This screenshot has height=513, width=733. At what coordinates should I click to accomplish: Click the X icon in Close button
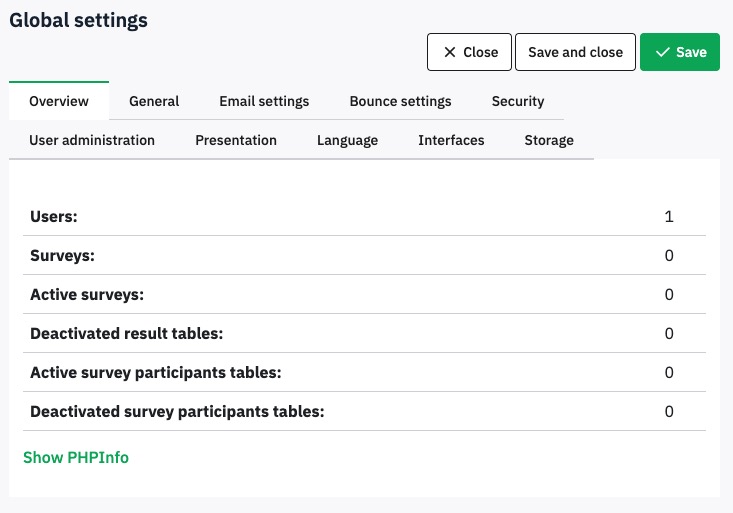tap(449, 52)
